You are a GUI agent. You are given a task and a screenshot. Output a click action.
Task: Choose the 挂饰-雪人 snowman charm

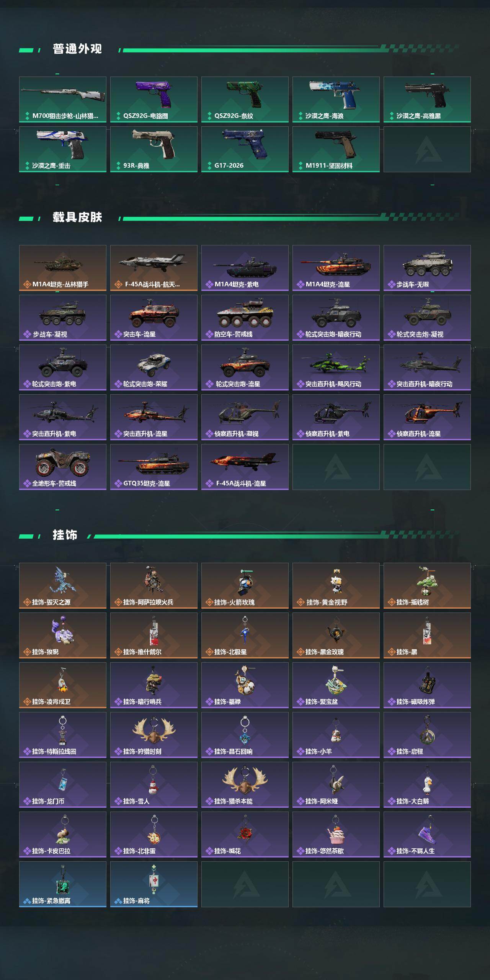click(154, 785)
